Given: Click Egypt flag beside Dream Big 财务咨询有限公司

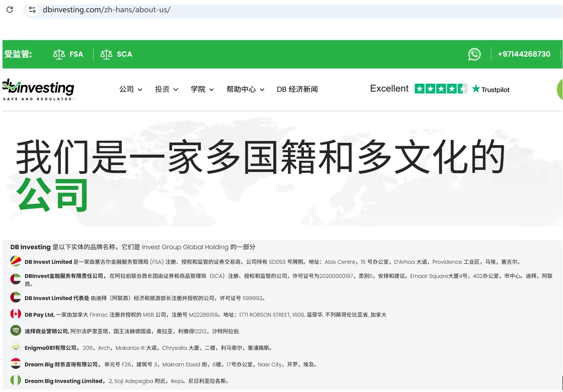Looking at the screenshot, I should 16,363.
